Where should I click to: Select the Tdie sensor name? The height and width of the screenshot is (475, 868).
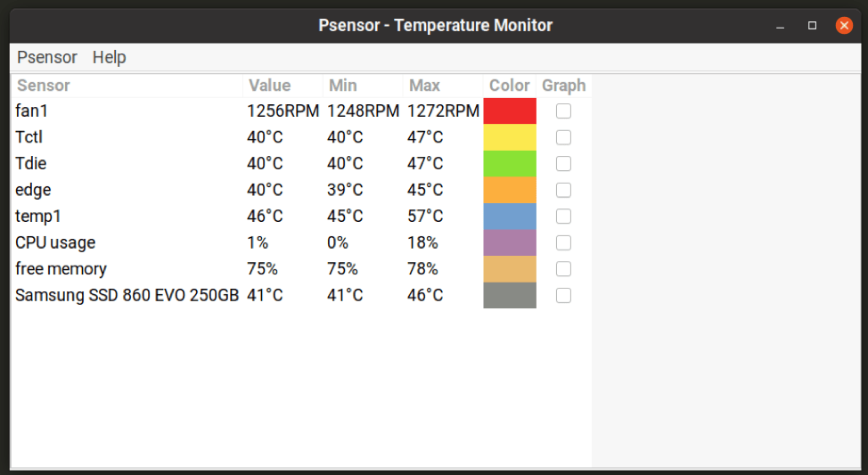point(30,163)
